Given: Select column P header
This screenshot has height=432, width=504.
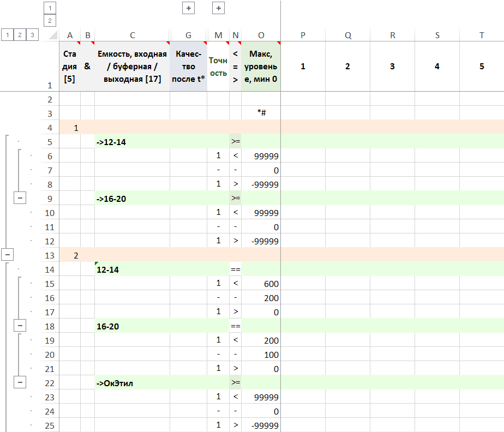Looking at the screenshot, I should tap(303, 35).
